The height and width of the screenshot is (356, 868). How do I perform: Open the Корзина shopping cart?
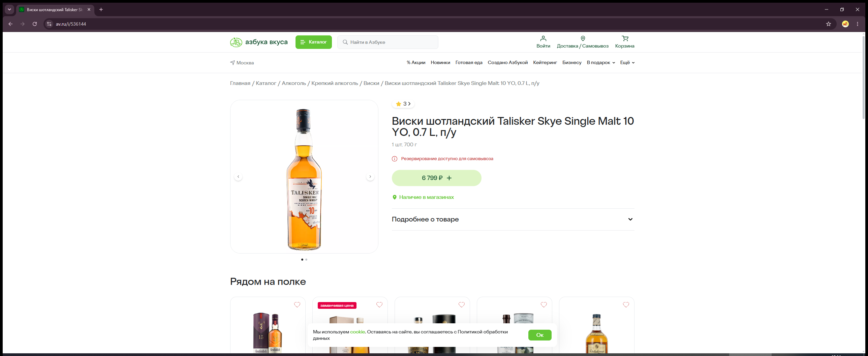tap(625, 42)
